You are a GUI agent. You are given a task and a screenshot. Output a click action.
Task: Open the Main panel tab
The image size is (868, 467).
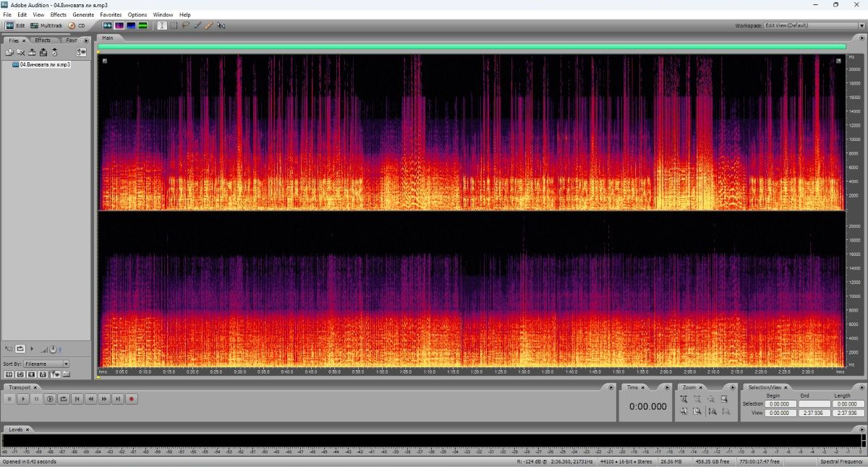(x=107, y=38)
